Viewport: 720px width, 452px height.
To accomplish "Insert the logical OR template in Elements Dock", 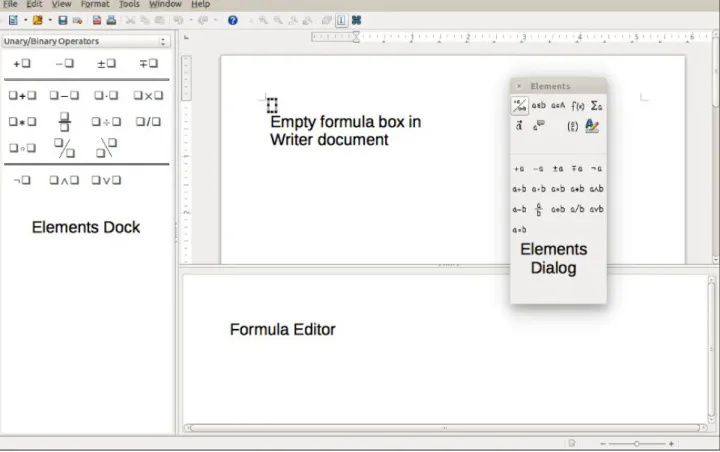I will click(x=106, y=180).
